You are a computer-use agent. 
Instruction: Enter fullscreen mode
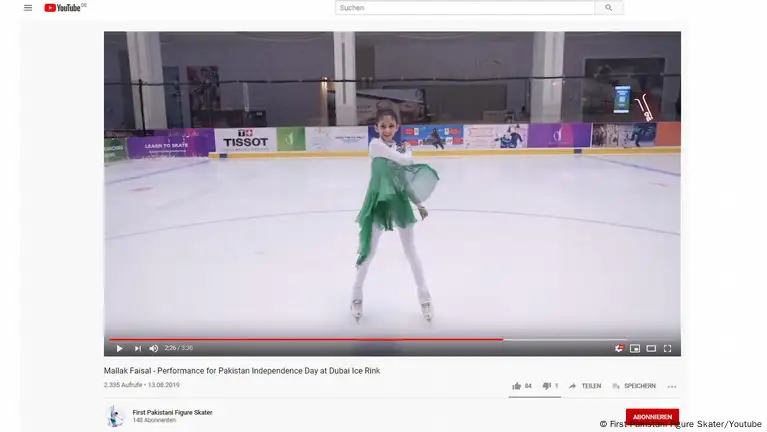click(667, 348)
